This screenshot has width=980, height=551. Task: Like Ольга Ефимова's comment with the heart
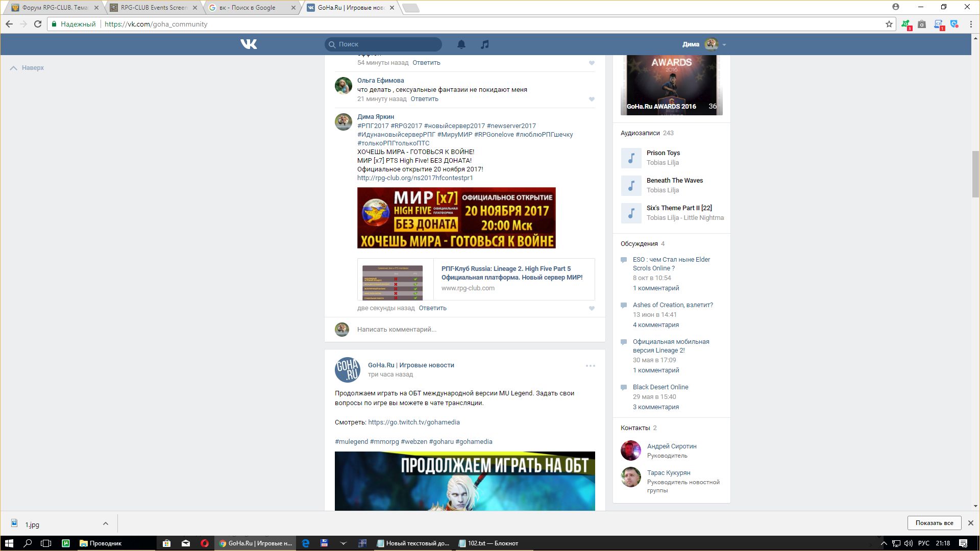(592, 99)
